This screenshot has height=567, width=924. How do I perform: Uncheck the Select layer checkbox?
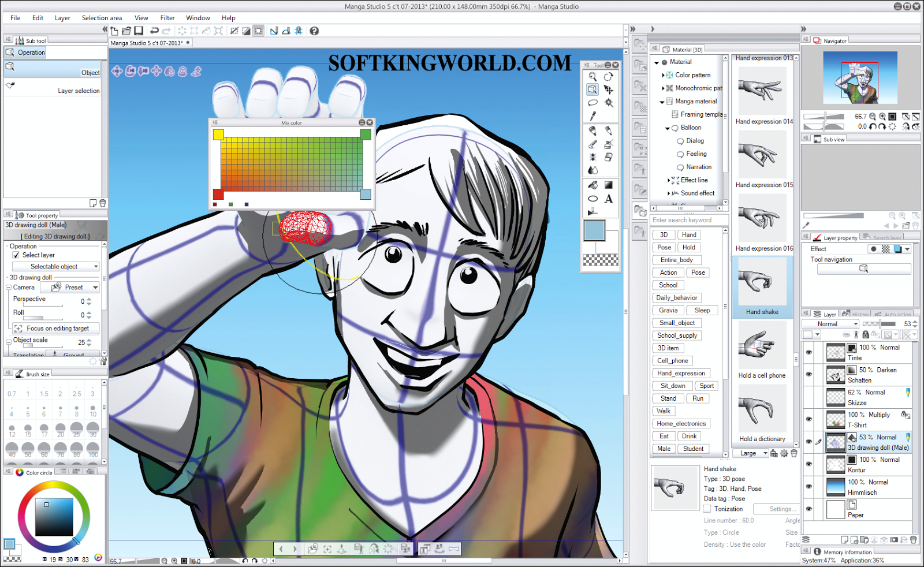16,255
